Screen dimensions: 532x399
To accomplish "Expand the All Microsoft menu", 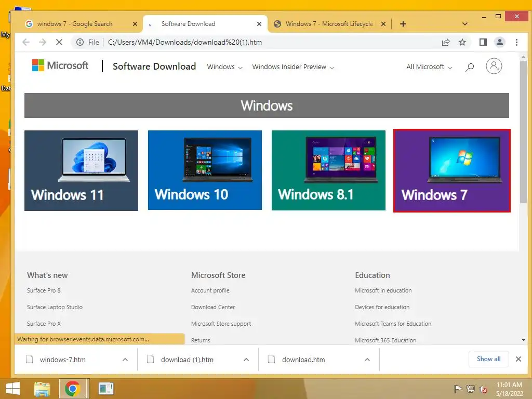I will (x=429, y=67).
